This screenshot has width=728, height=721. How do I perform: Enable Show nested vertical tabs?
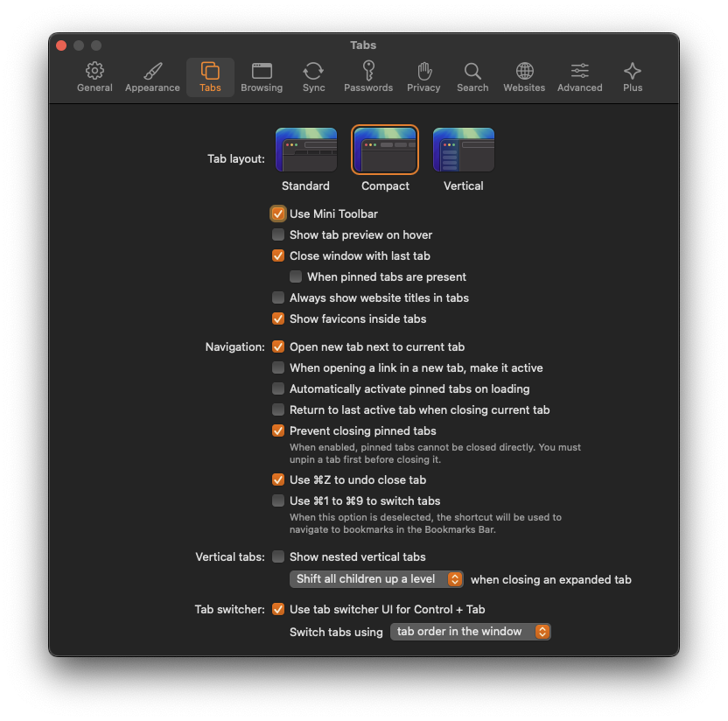(x=278, y=556)
